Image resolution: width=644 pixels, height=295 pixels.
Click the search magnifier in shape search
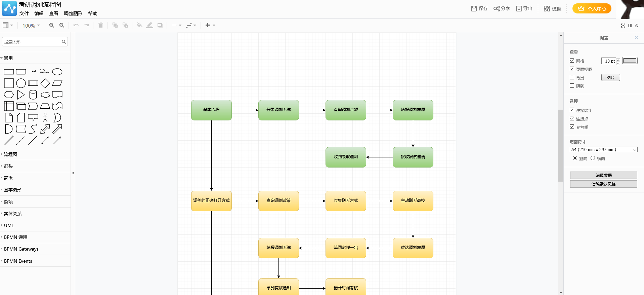pos(64,42)
